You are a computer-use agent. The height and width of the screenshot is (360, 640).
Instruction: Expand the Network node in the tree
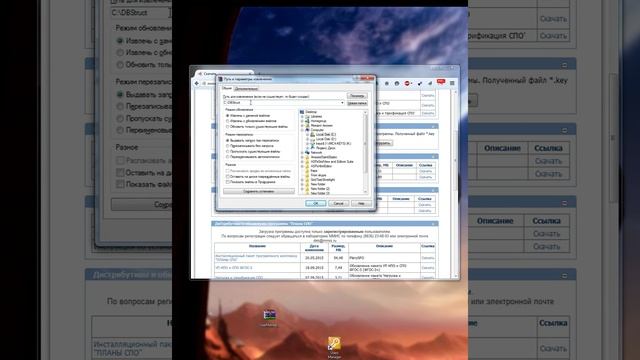(302, 152)
